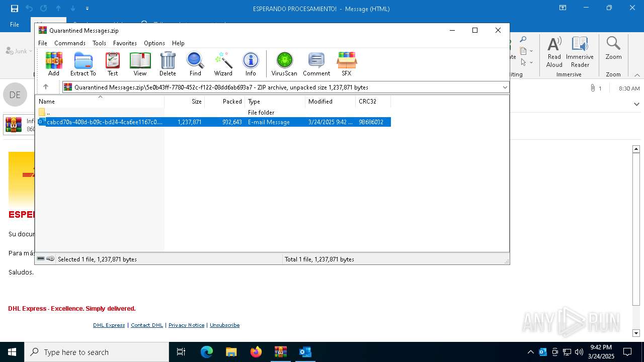Start VirusScan on the archive
This screenshot has height=362, width=644.
284,64
